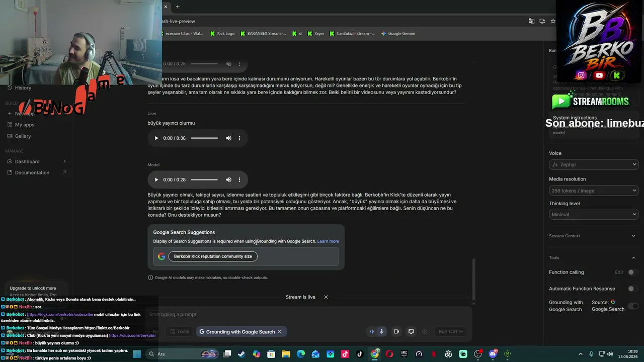Mute the 0:36 user audio clip
This screenshot has height=362, width=644.
228,138
